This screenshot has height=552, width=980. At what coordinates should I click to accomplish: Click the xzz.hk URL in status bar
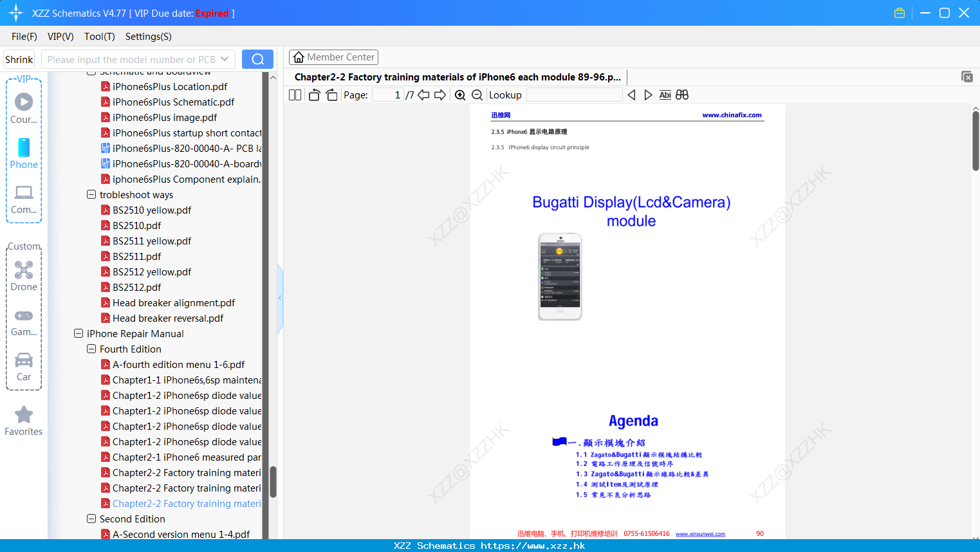pyautogui.click(x=533, y=546)
